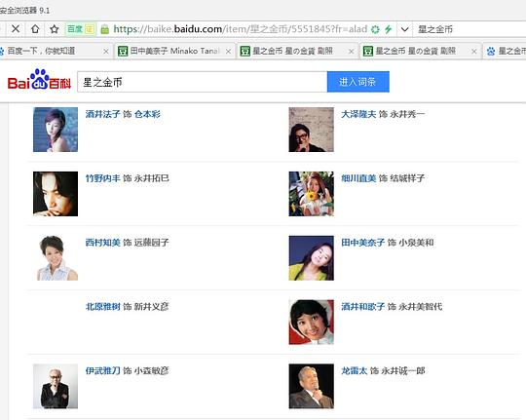Bookmark page with the star icon
This screenshot has height=420, width=526.
54,29
